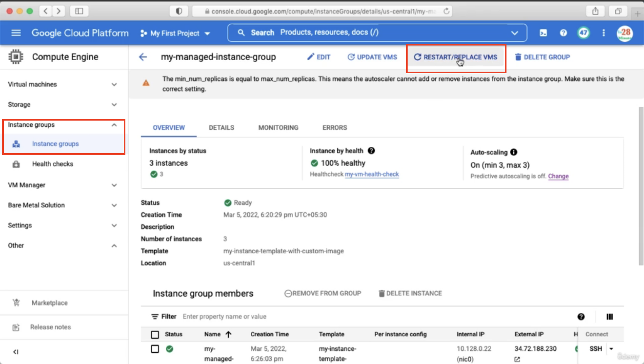The image size is (644, 364).
Task: Expand the search bar dropdown chevron
Action: tap(514, 33)
